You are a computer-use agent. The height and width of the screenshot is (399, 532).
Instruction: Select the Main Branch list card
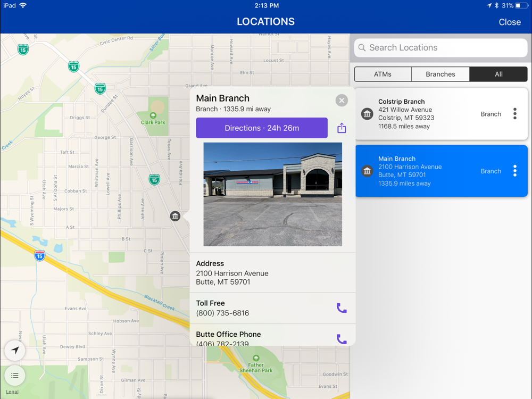click(x=442, y=171)
